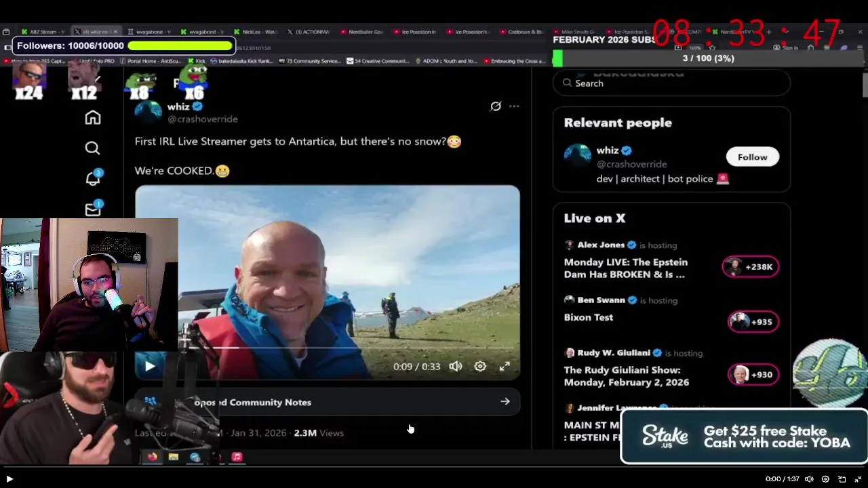Open the 54 Creative Communit bookmark

[378, 61]
